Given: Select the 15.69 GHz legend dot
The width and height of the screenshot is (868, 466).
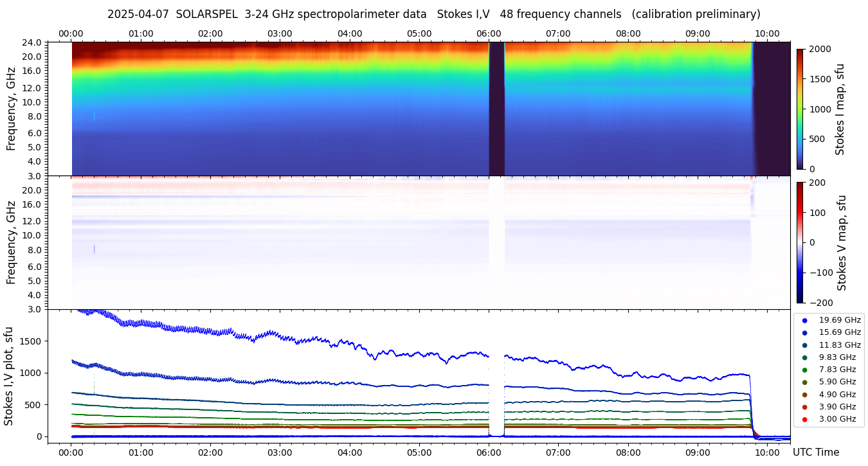Looking at the screenshot, I should pos(804,332).
